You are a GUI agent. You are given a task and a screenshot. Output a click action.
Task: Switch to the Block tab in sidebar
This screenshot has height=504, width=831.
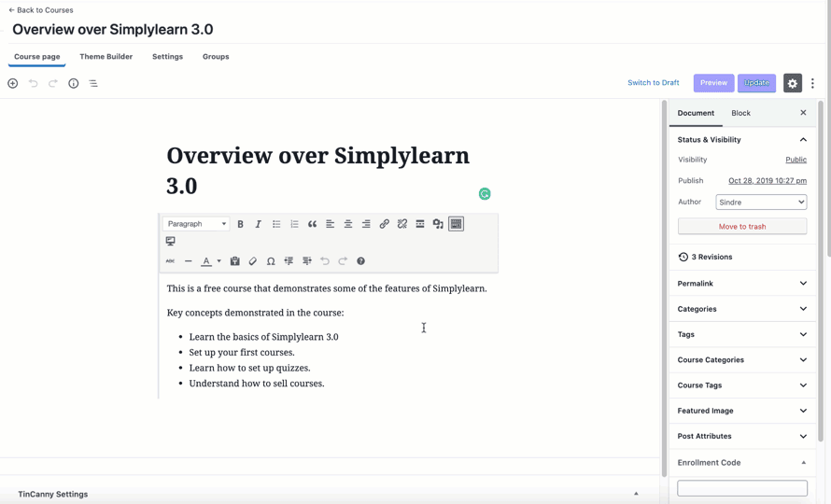click(740, 113)
